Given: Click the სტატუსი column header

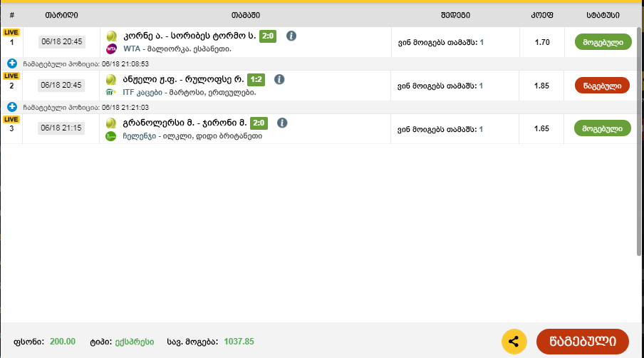Looking at the screenshot, I should click(x=603, y=15).
